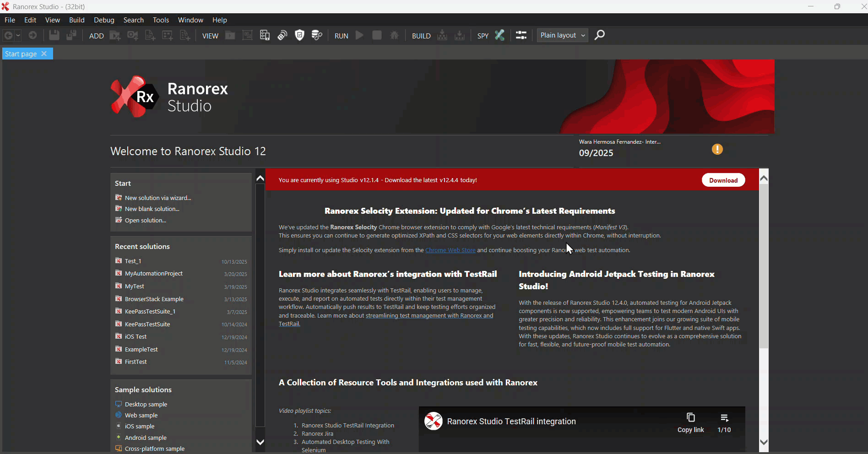The image size is (868, 454).
Task: Close the Start page tab
Action: point(44,54)
